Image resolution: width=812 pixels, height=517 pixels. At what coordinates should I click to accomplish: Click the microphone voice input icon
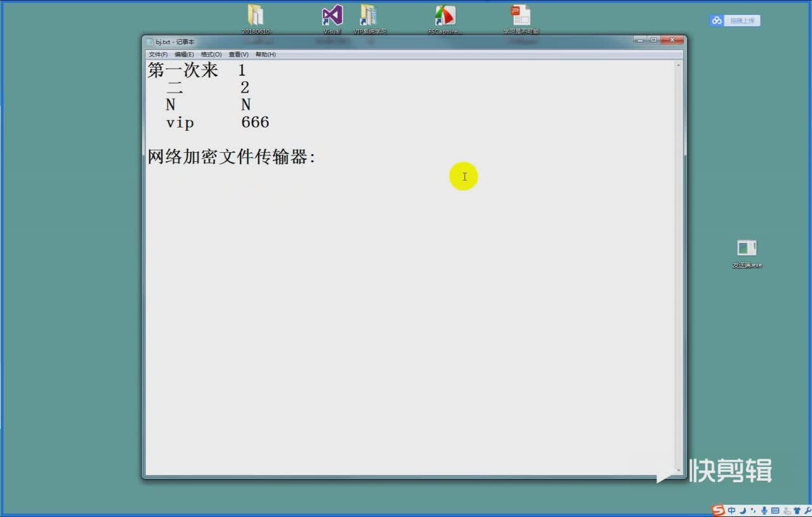pyautogui.click(x=764, y=510)
